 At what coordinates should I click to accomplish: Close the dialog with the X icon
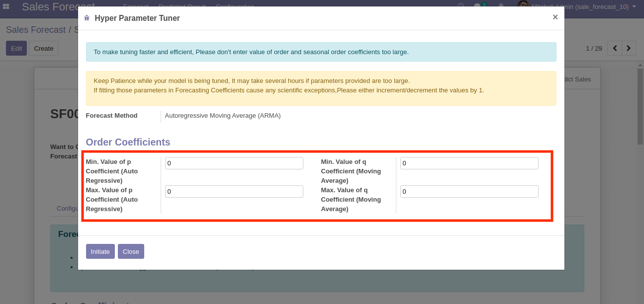click(x=555, y=17)
